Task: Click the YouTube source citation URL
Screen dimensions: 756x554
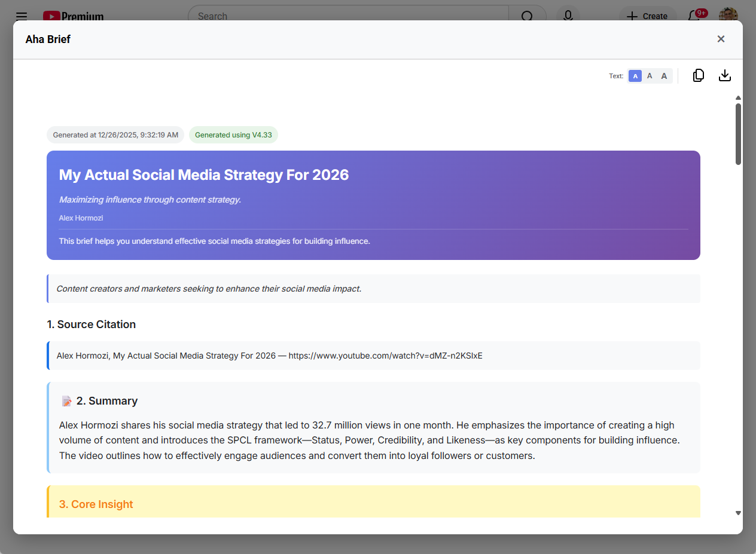Action: [x=385, y=356]
